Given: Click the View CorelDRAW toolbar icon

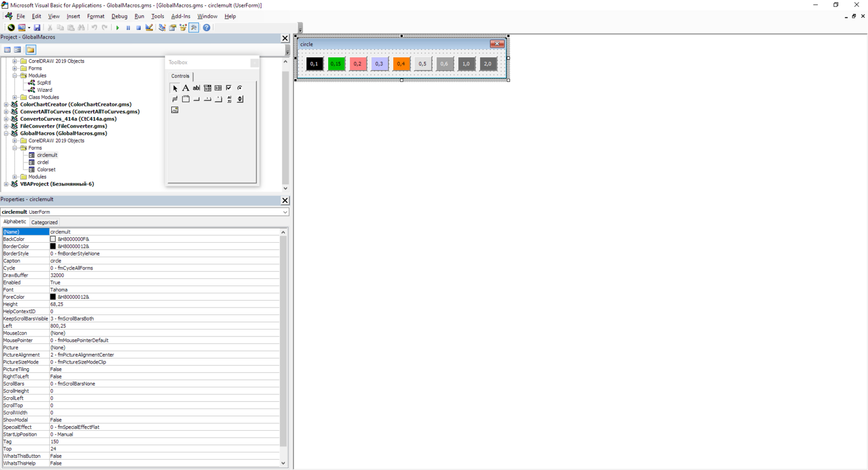Looking at the screenshot, I should pos(11,28).
